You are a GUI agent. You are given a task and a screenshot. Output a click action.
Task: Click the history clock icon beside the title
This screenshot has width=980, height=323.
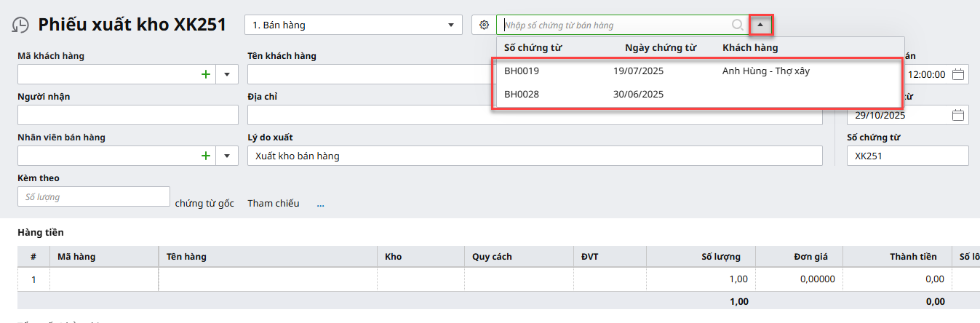(20, 25)
